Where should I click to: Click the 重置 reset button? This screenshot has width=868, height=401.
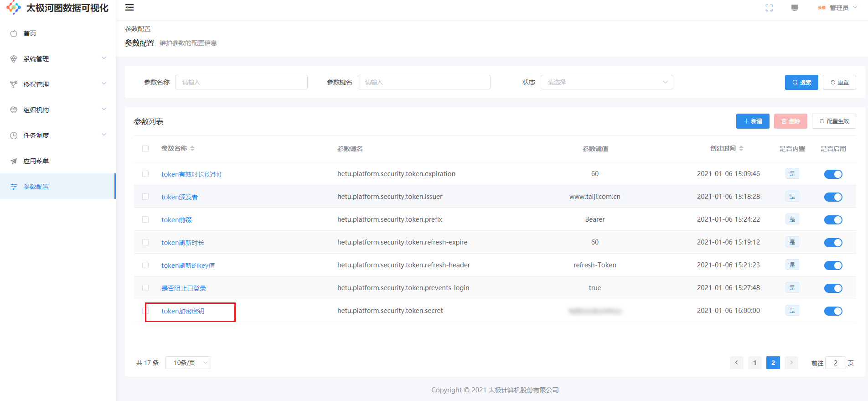click(x=839, y=83)
